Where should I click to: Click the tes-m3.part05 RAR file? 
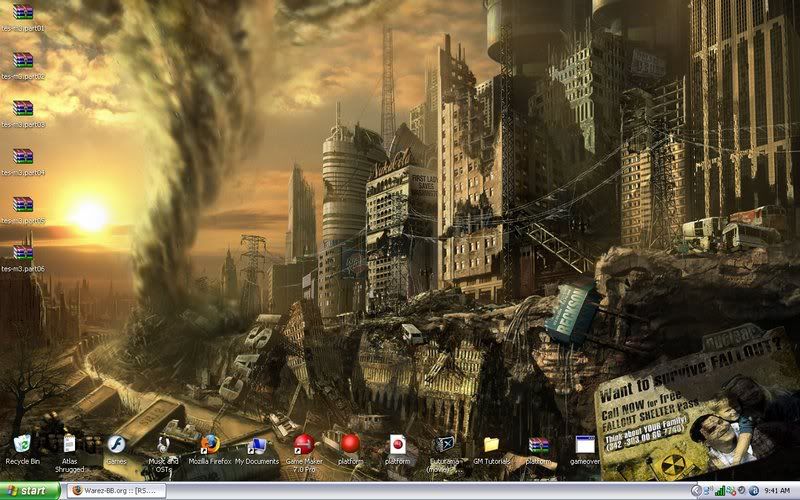click(23, 205)
